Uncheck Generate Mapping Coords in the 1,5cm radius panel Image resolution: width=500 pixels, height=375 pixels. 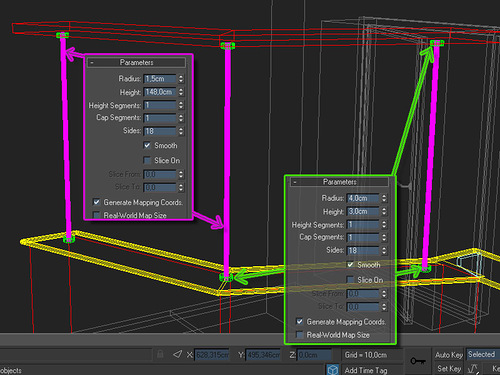(96, 202)
